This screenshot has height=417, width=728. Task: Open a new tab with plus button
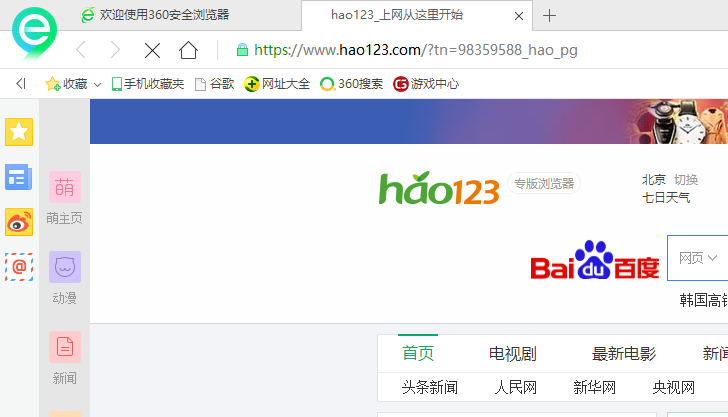[x=549, y=16]
